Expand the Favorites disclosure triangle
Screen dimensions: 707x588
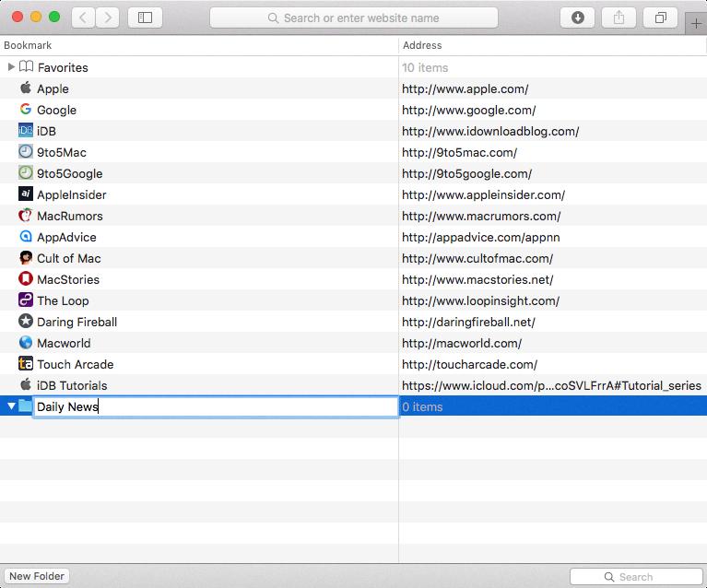(x=11, y=66)
